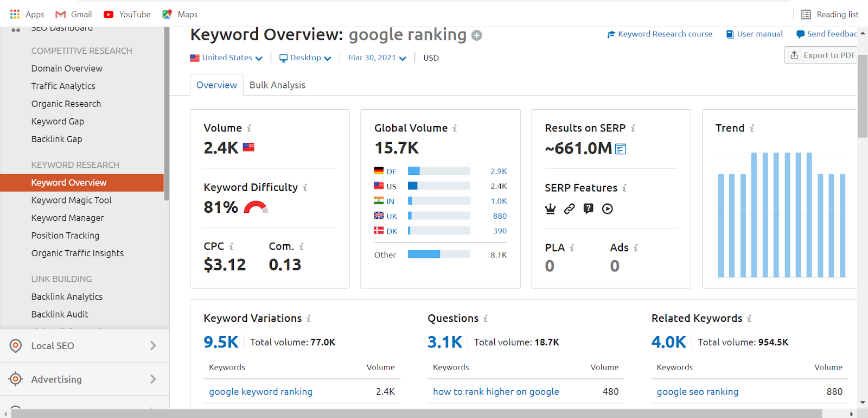The width and height of the screenshot is (868, 418).
Task: Open Organic Traffic Insights in sidebar
Action: click(x=78, y=254)
